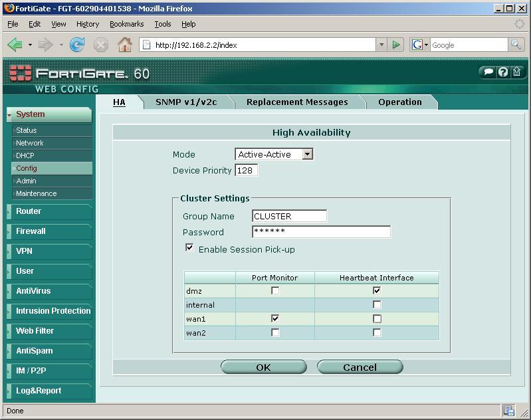
Task: Expand the Router menu section
Action: click(x=49, y=211)
